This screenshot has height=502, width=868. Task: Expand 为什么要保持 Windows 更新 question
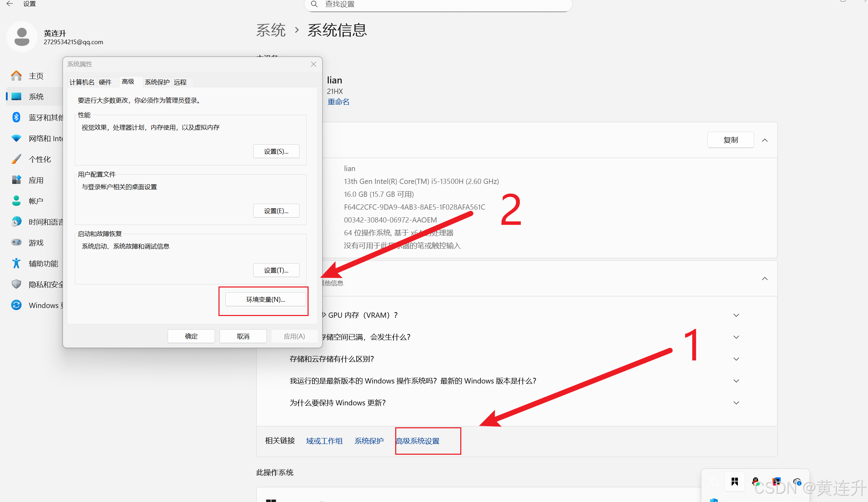pos(736,403)
